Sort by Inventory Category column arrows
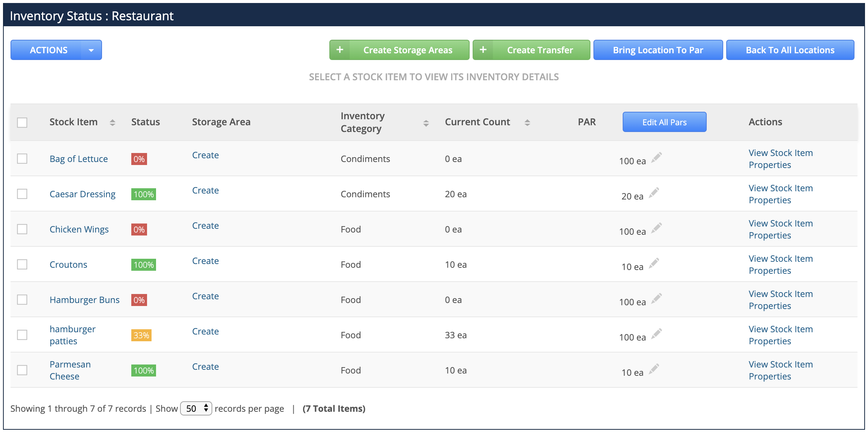Viewport: 868px width, 432px height. click(x=426, y=123)
